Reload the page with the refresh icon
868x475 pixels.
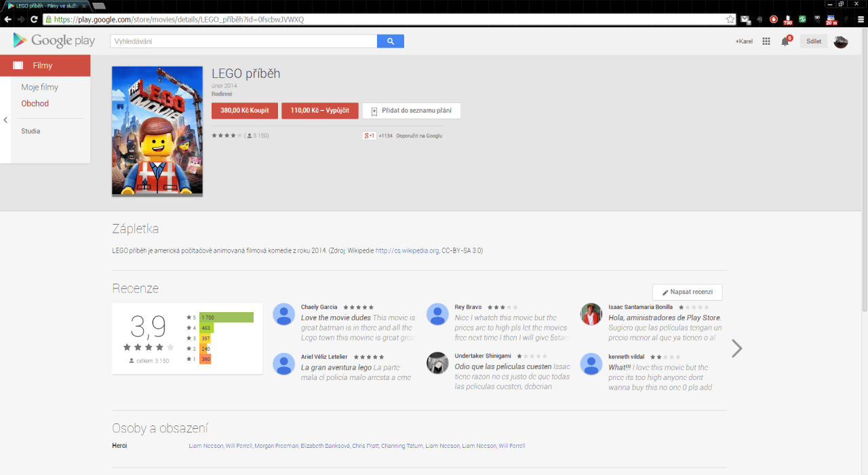pyautogui.click(x=34, y=19)
